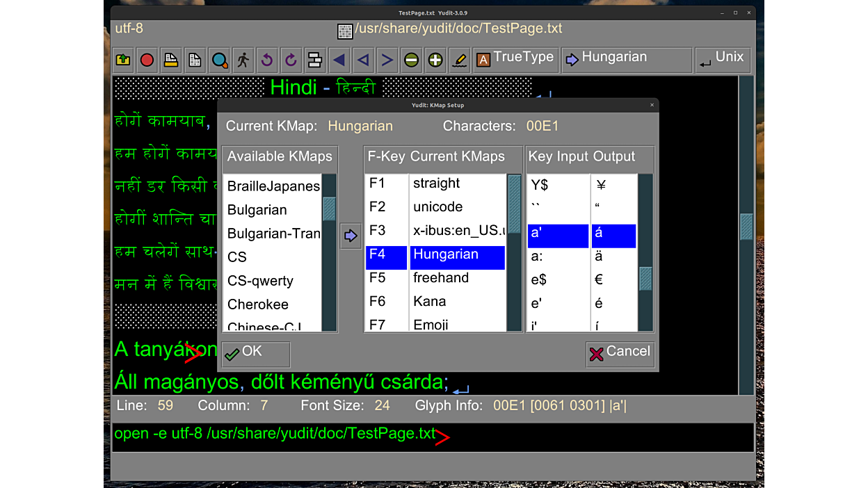The width and height of the screenshot is (868, 488).
Task: Increase font size with plus icon
Action: click(x=435, y=60)
